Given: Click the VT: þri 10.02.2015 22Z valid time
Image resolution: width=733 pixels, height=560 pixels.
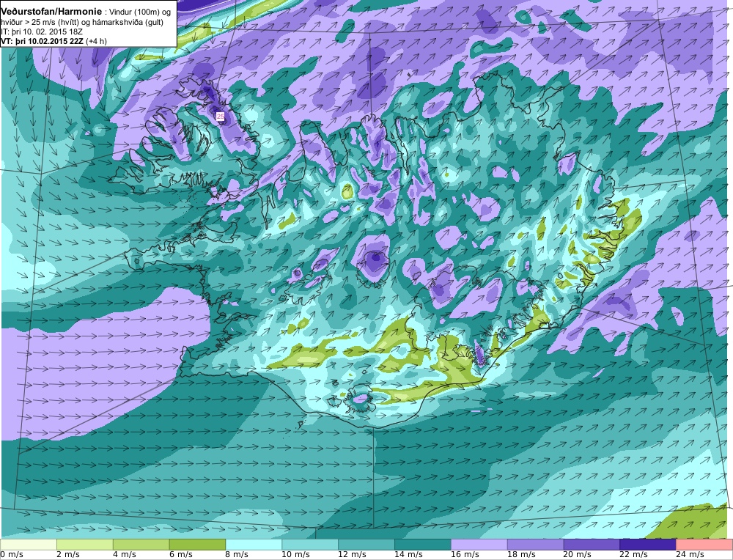Looking at the screenshot, I should coord(43,41).
